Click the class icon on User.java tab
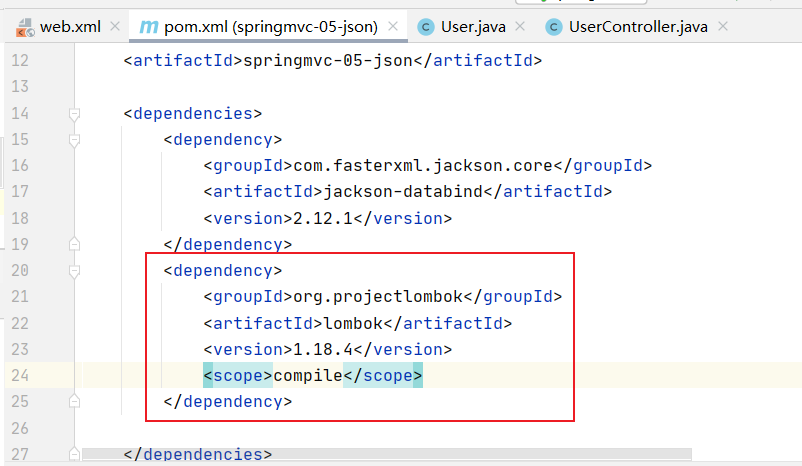 coord(426,26)
